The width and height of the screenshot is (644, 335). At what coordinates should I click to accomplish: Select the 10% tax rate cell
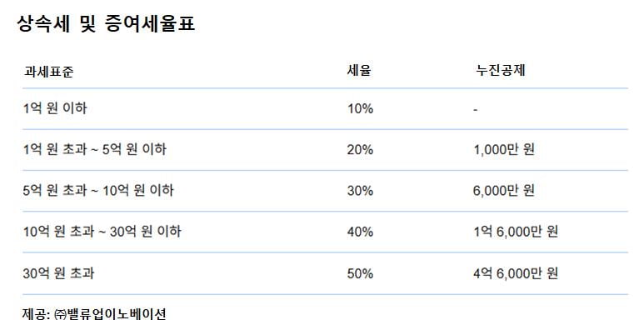tap(360, 108)
